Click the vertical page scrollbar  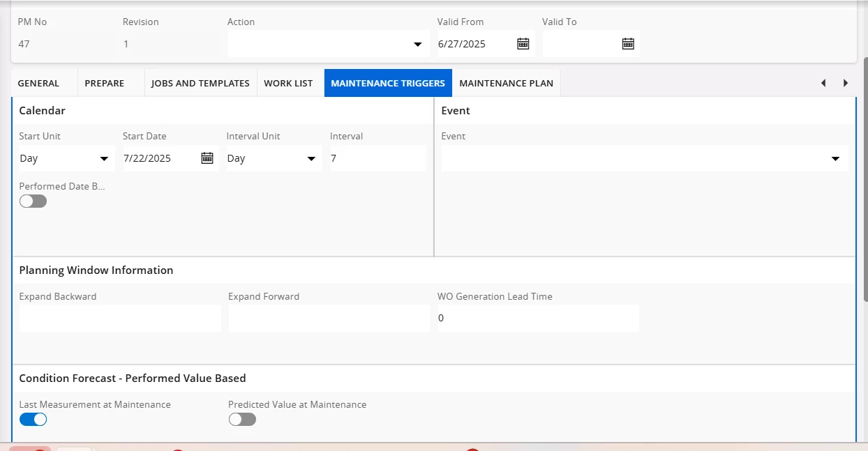(x=865, y=179)
